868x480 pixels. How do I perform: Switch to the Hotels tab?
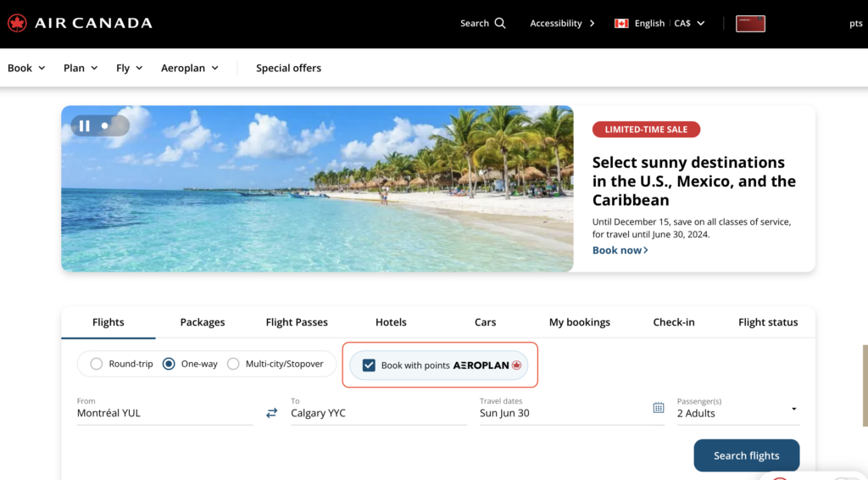click(391, 322)
